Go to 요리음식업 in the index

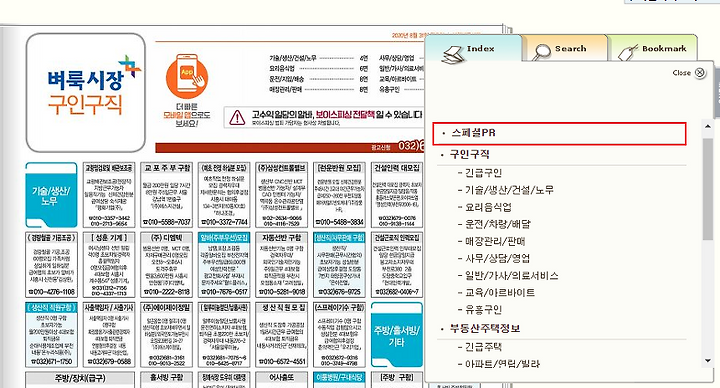pos(488,207)
